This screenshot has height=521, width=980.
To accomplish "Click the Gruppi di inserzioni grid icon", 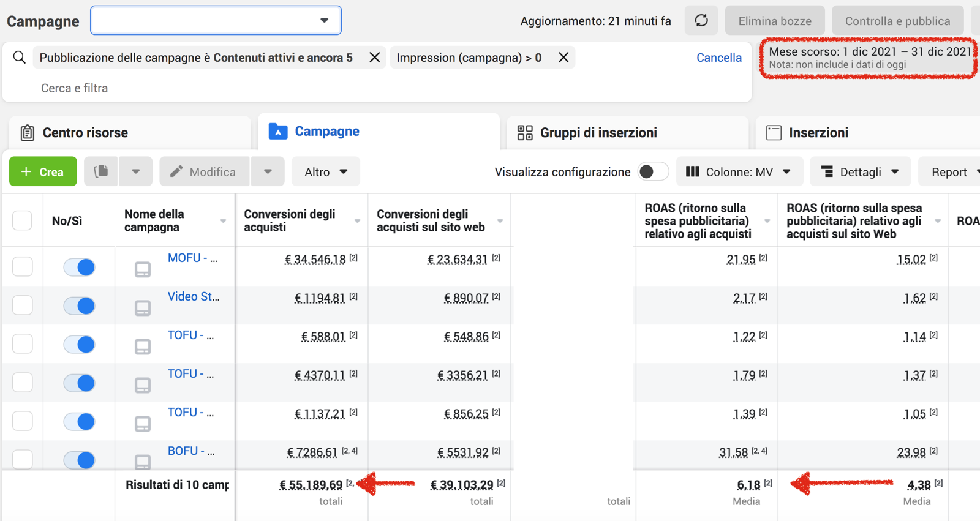I will (x=525, y=132).
